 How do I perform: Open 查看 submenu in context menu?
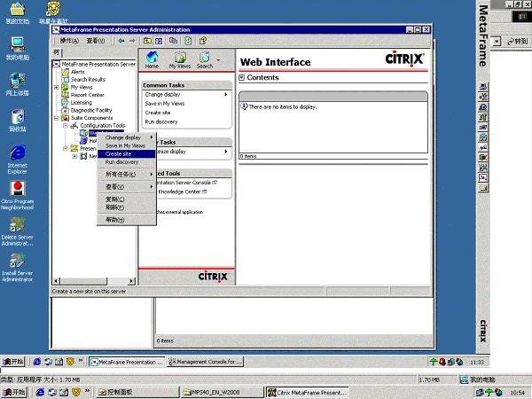click(x=127, y=187)
